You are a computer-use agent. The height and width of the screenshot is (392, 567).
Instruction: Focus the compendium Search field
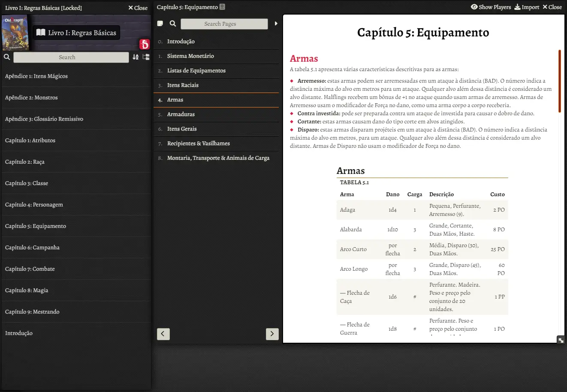[71, 57]
